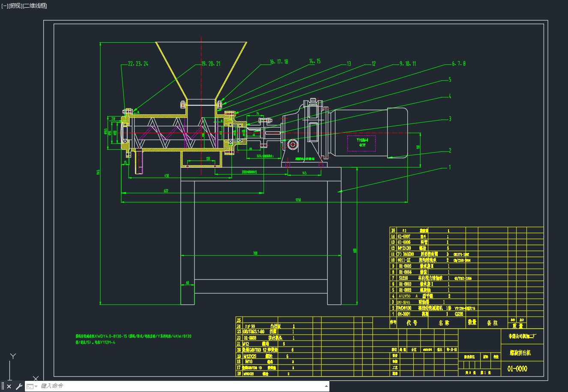Open the [-] viewport controls menu
568x392 pixels.
[x=5, y=6]
